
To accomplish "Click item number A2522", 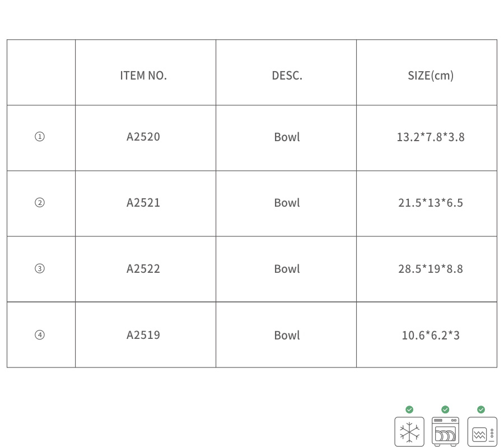I will pyautogui.click(x=143, y=269).
